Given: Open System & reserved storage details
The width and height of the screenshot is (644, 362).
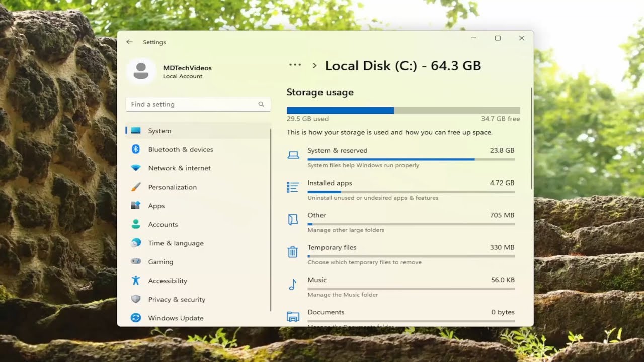Looking at the screenshot, I should click(401, 157).
